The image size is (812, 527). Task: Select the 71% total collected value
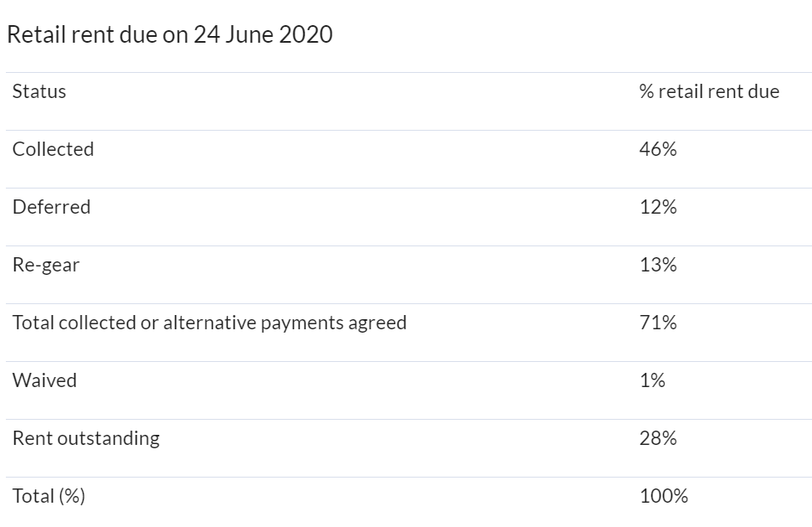(658, 323)
